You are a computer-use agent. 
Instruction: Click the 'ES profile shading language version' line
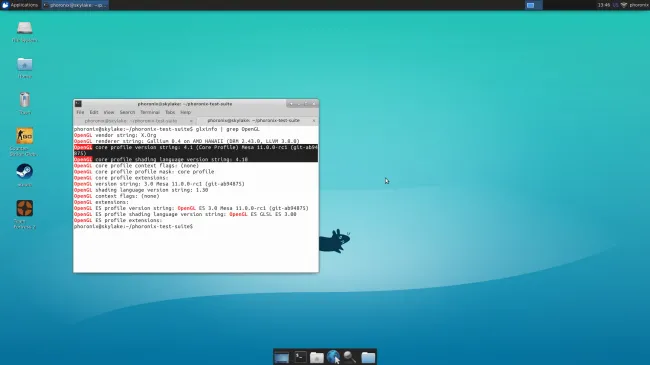pyautogui.click(x=185, y=214)
